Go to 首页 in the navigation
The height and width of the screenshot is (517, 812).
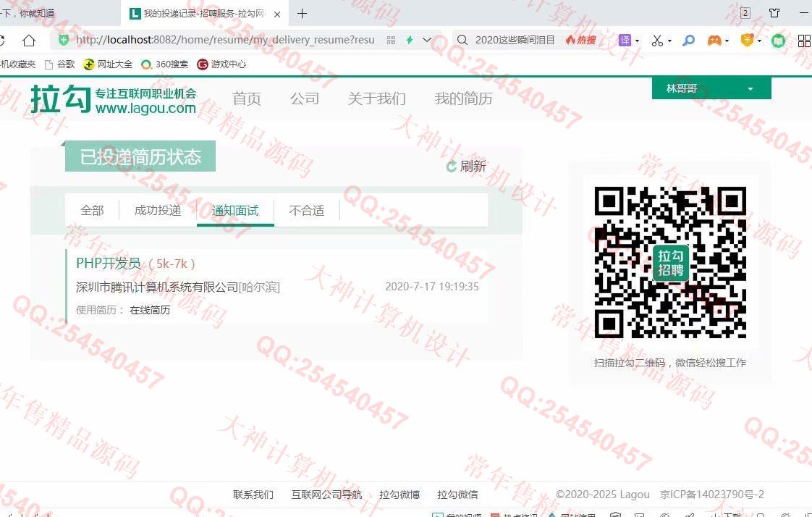click(x=247, y=98)
